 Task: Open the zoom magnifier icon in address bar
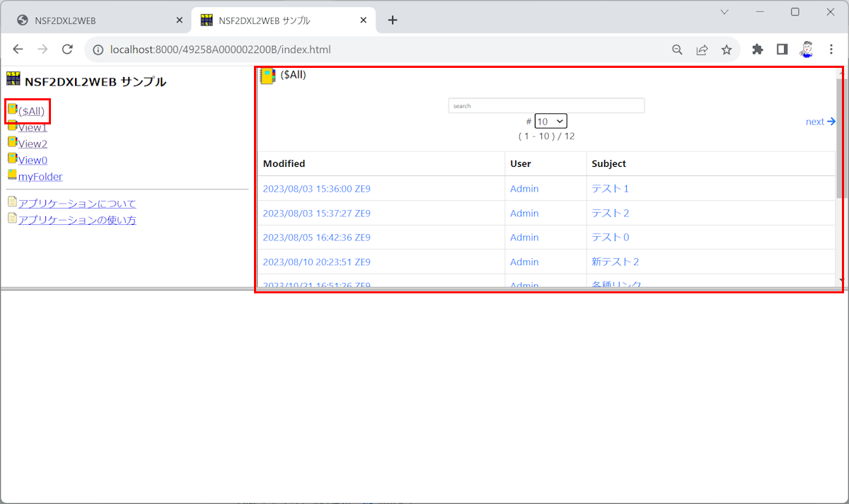coord(677,49)
